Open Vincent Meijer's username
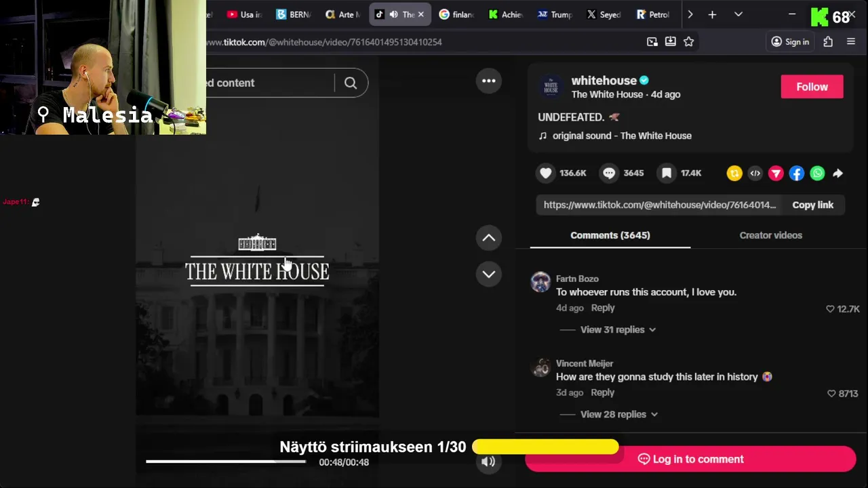 pos(585,363)
